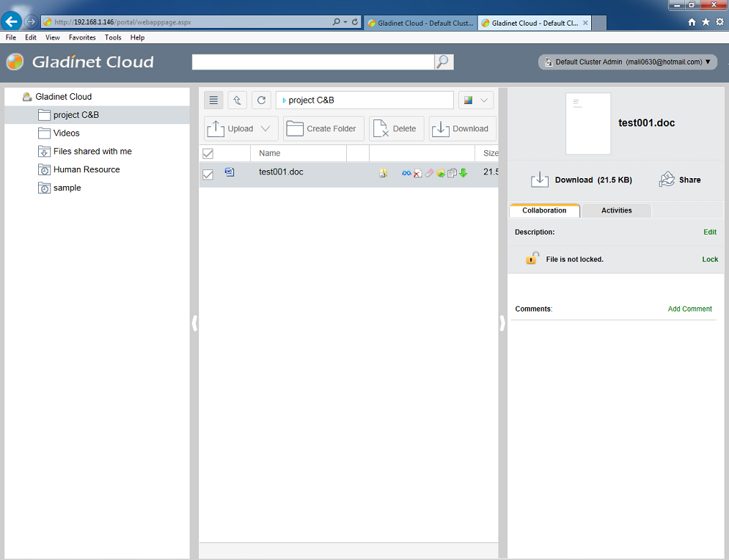Screen dimensions: 729x560
Task: Open the browser Home icon
Action: 692,22
